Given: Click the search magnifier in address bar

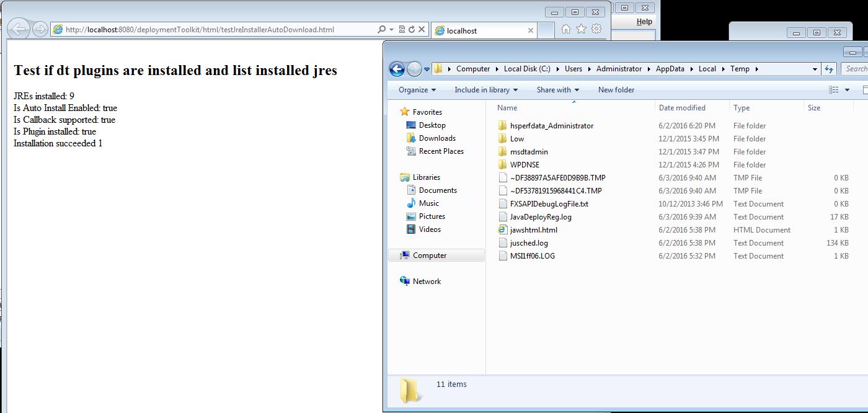Looking at the screenshot, I should coord(382,29).
